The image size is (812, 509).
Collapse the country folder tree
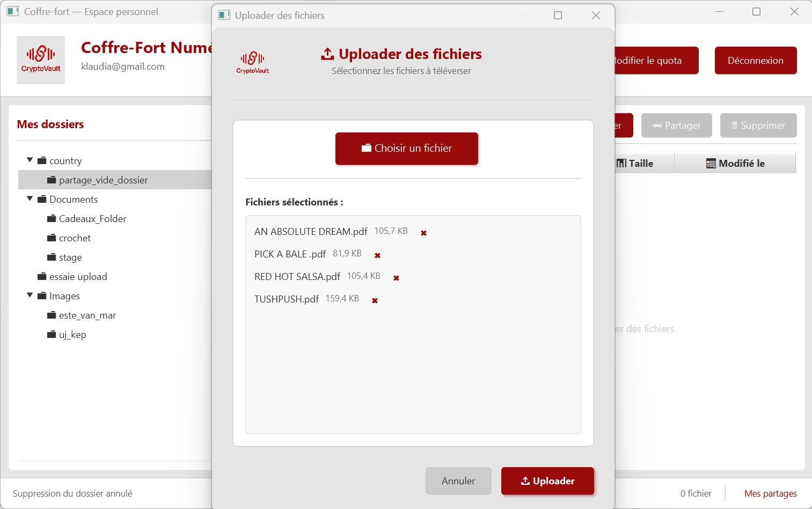(x=30, y=159)
